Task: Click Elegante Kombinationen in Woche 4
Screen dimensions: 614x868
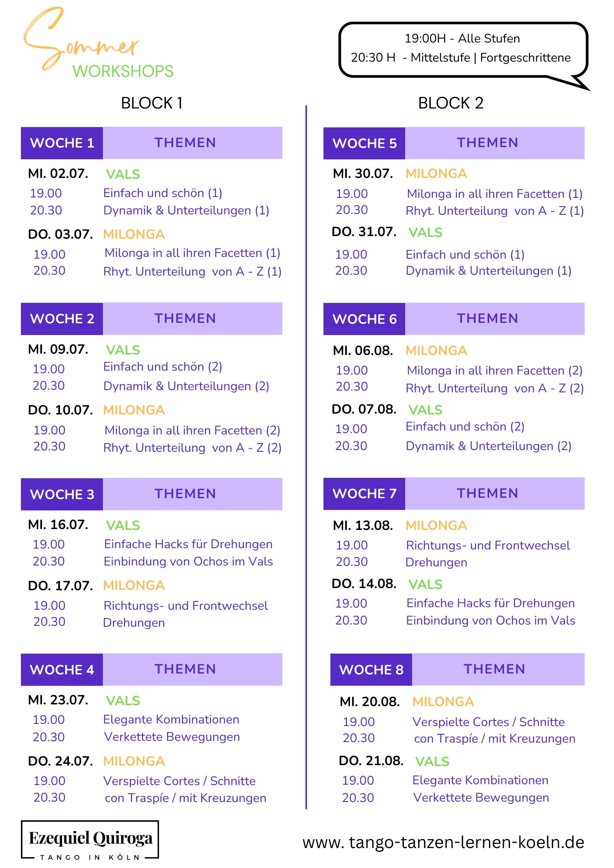Action: pos(172,719)
